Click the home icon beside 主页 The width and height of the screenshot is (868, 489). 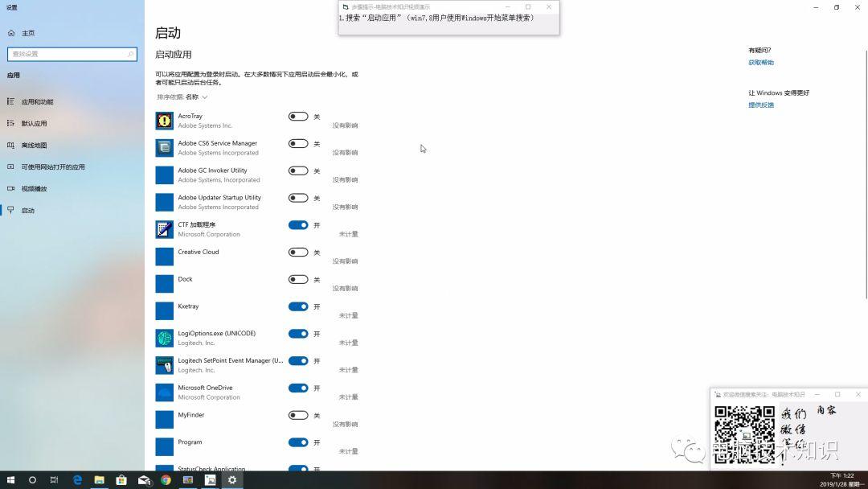point(11,33)
